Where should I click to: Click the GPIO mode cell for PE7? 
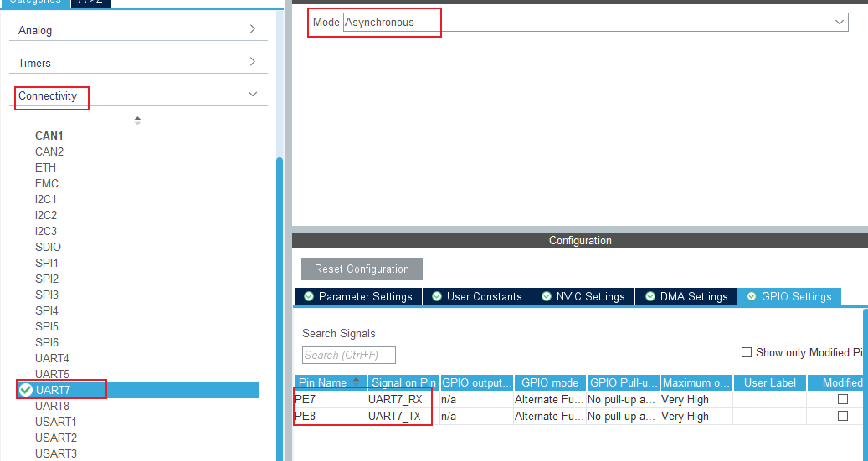(550, 400)
